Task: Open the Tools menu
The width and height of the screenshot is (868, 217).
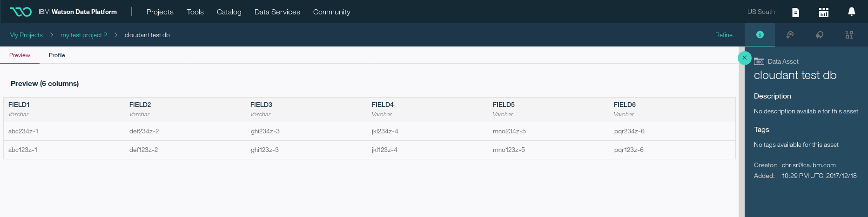Action: coord(195,12)
